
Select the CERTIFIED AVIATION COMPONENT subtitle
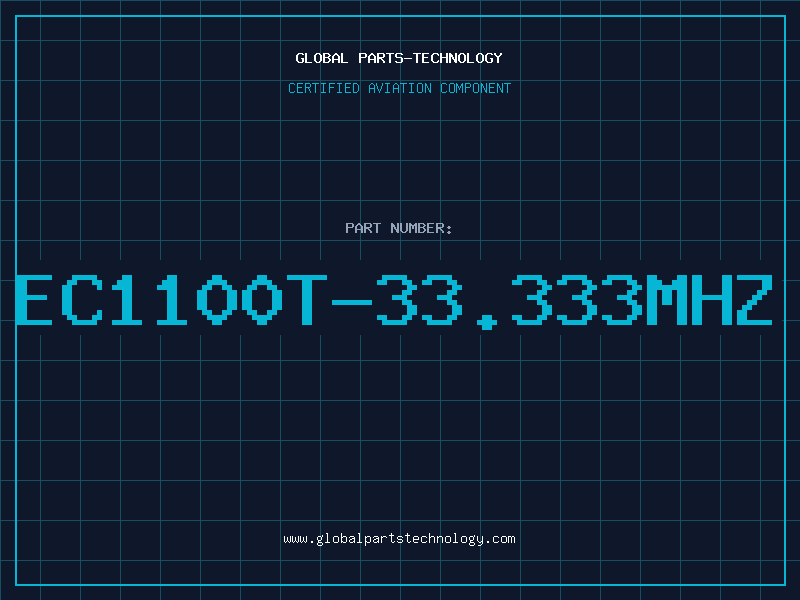coord(399,88)
